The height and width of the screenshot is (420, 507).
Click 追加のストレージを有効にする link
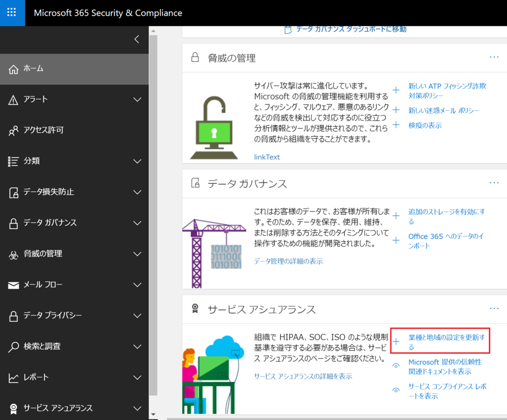[447, 216]
